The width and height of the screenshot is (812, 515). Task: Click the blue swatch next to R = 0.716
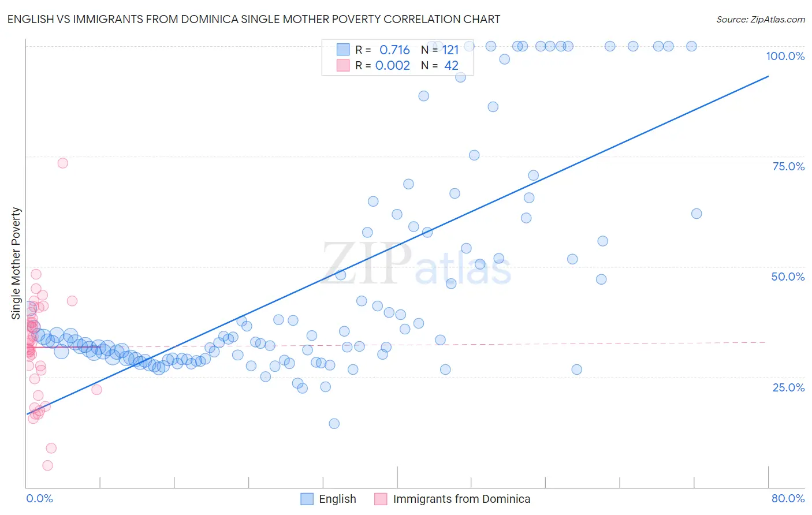point(343,50)
